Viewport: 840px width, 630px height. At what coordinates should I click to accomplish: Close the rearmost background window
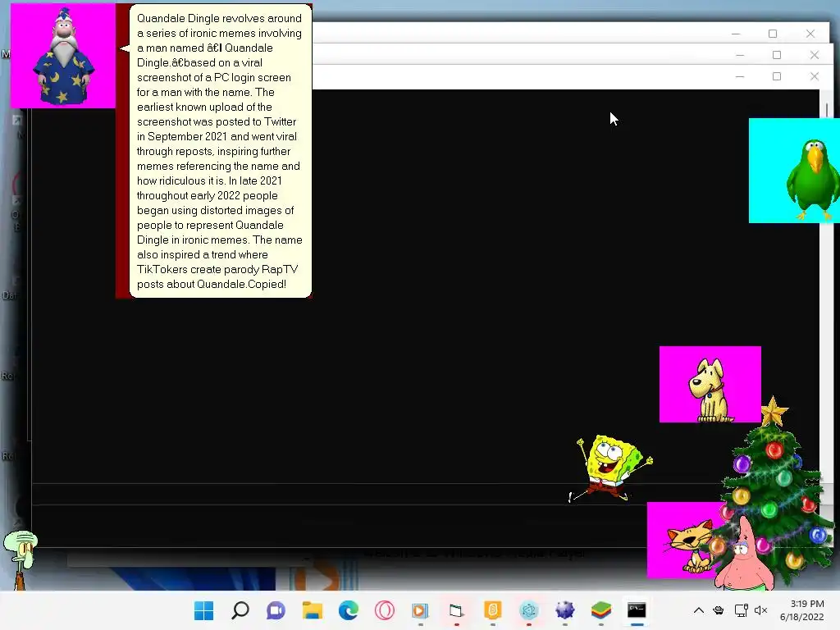click(x=810, y=34)
